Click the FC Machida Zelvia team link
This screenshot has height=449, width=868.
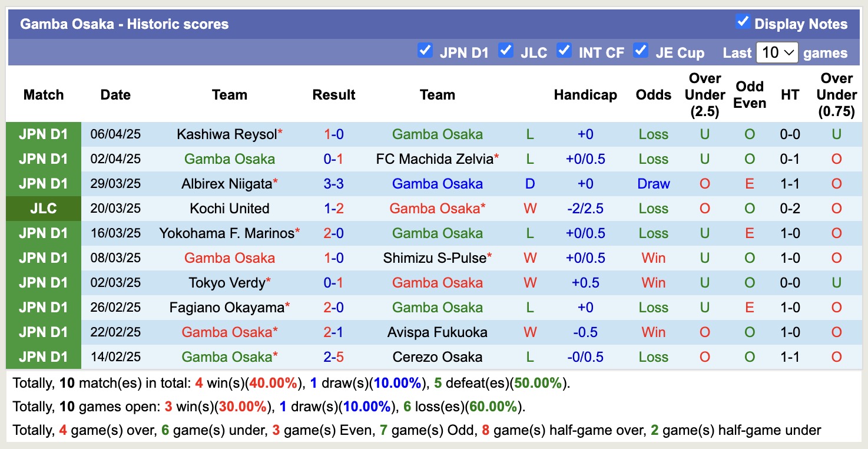point(435,159)
